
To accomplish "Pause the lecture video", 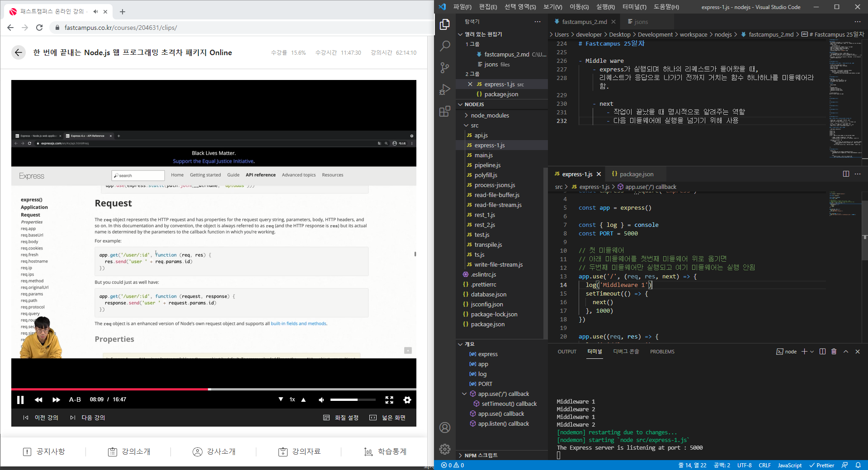I will [x=20, y=399].
